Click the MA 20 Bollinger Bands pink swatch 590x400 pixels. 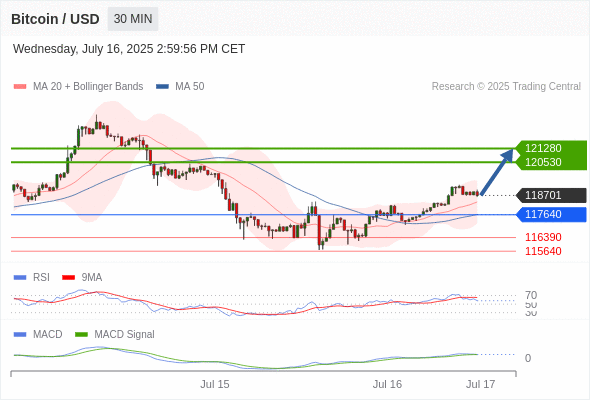pyautogui.click(x=20, y=87)
